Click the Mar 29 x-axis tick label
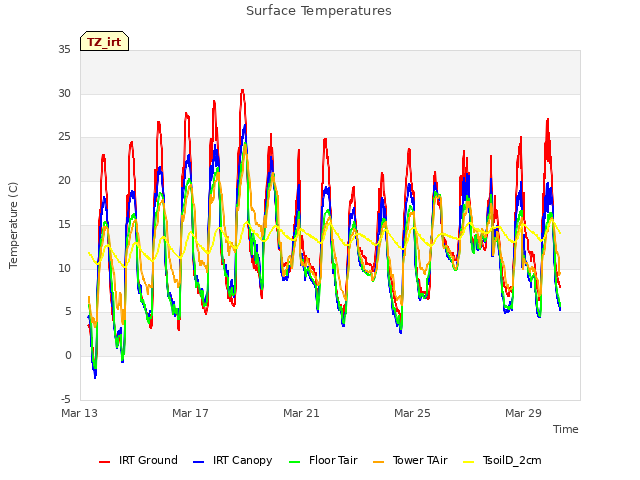Image resolution: width=640 pixels, height=480 pixels. [523, 413]
